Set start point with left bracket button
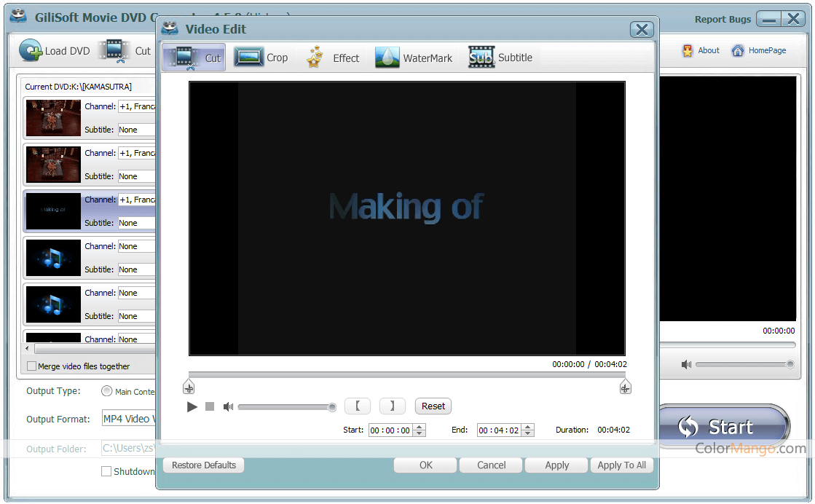Screen dimensions: 815x504 [x=358, y=406]
